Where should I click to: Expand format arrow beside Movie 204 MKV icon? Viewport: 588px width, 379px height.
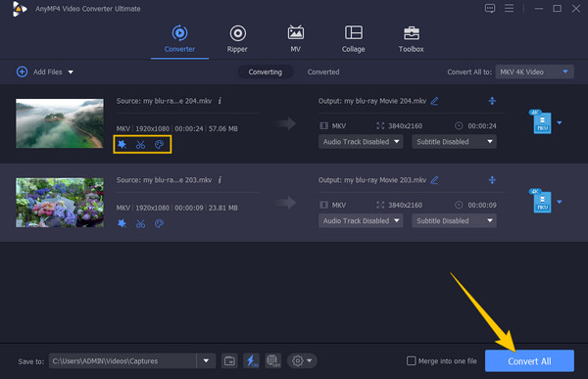pos(560,122)
